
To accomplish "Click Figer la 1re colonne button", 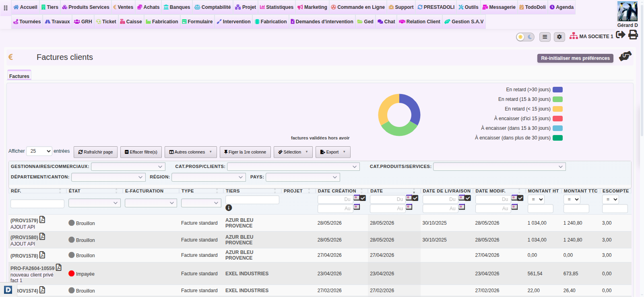I will pos(245,152).
